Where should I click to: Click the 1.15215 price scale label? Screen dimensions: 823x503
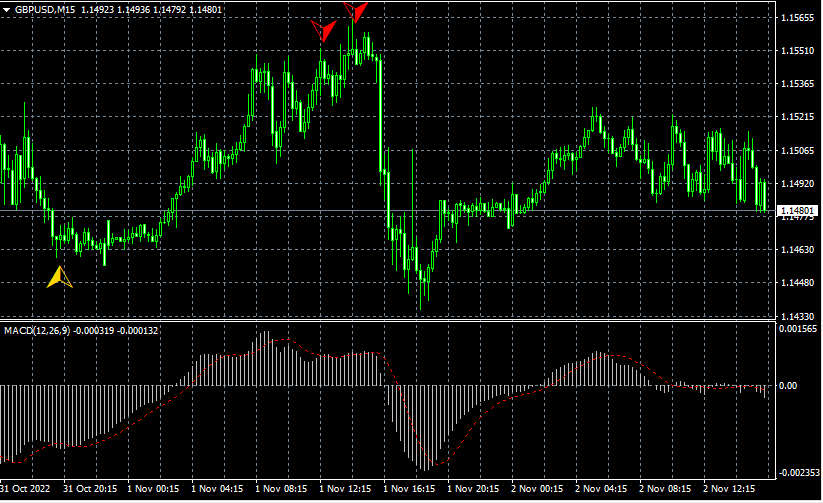[798, 117]
